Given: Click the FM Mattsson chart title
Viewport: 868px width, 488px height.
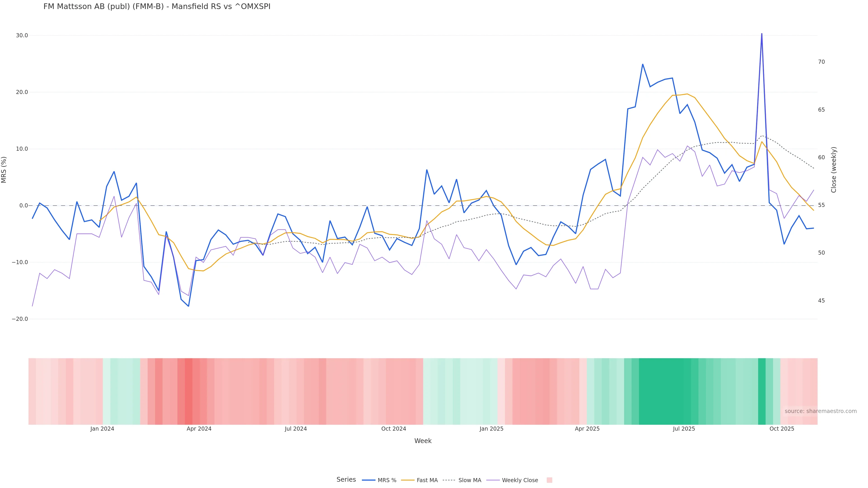Looking at the screenshot, I should (157, 7).
